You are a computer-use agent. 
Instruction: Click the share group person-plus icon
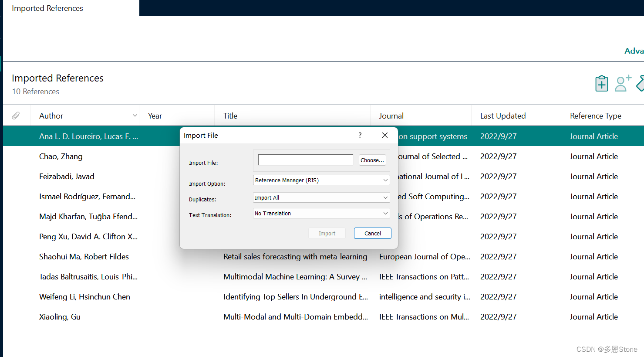(623, 83)
